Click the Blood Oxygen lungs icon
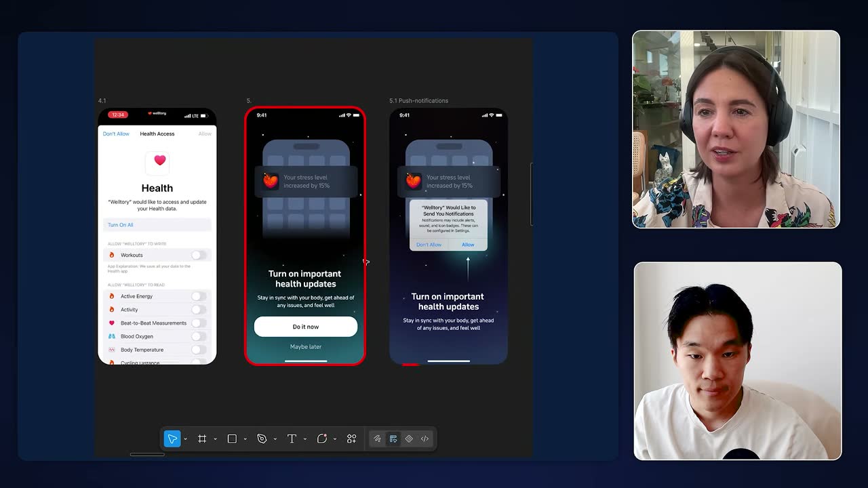The width and height of the screenshot is (868, 488). tap(112, 337)
